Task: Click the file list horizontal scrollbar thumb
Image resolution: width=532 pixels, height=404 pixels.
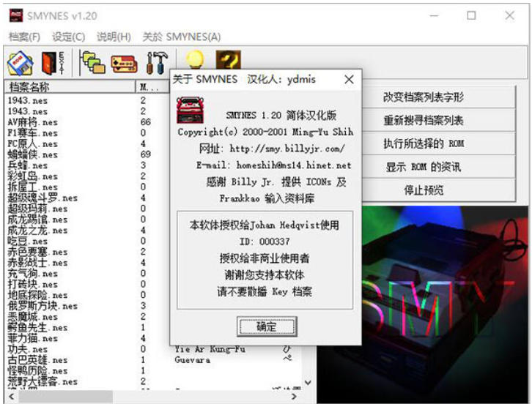Action: (65, 396)
